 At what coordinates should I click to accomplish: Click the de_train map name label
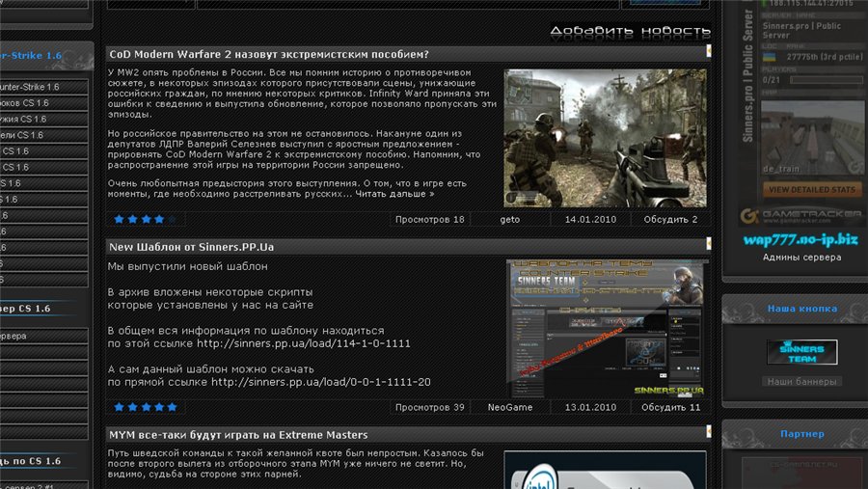click(781, 169)
